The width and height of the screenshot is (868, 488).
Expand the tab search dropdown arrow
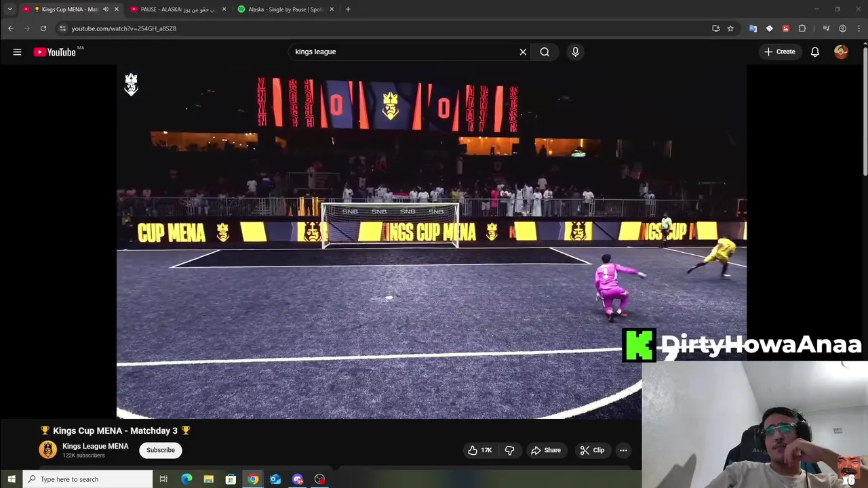(x=9, y=9)
